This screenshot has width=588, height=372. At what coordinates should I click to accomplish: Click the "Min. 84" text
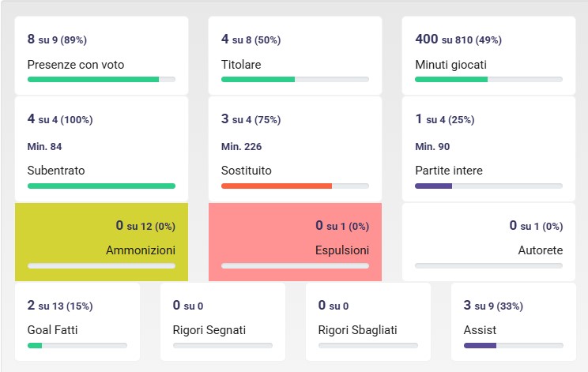(45, 146)
